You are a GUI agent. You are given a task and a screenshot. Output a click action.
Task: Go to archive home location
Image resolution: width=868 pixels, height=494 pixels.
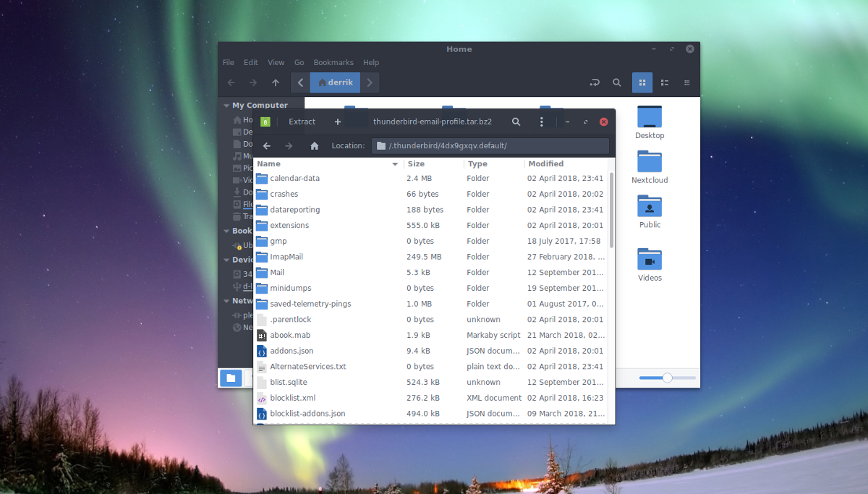point(314,146)
